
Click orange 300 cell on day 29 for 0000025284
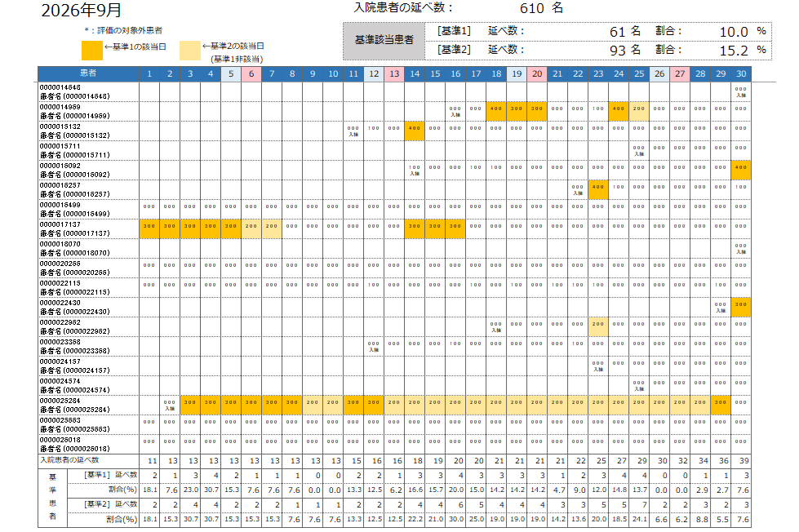[721, 405]
